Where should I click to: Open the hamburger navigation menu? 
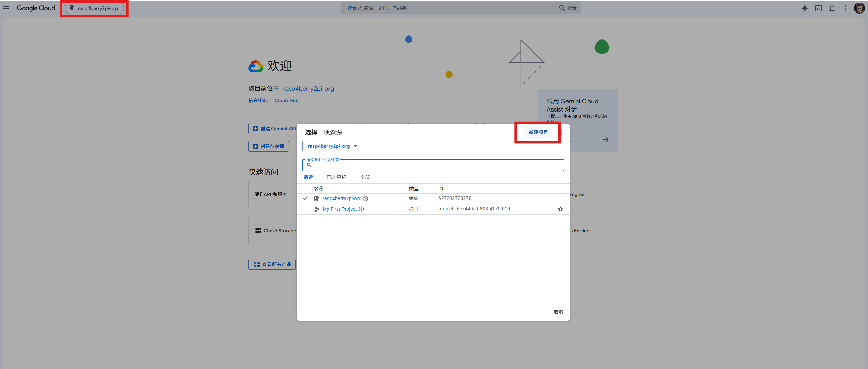pos(6,8)
